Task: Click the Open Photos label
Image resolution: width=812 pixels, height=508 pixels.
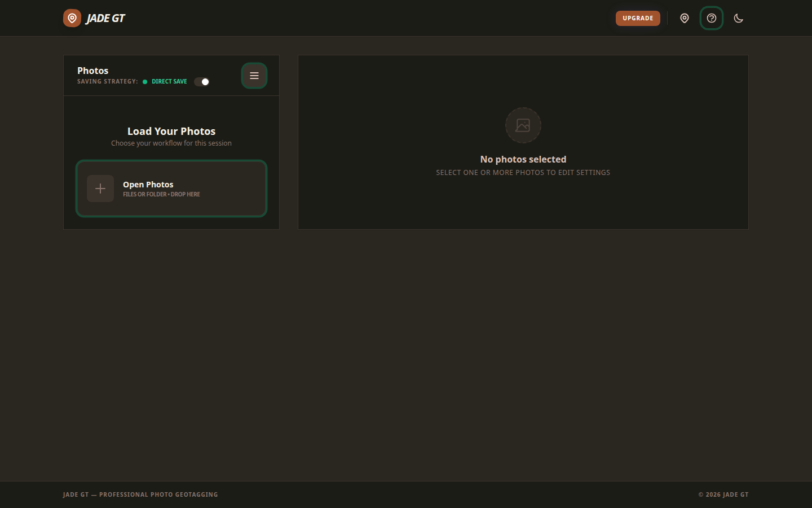Action: (148, 185)
